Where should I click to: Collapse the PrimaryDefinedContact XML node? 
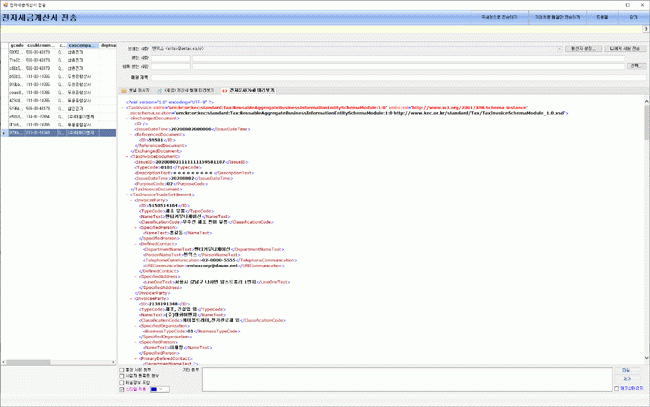135,359
